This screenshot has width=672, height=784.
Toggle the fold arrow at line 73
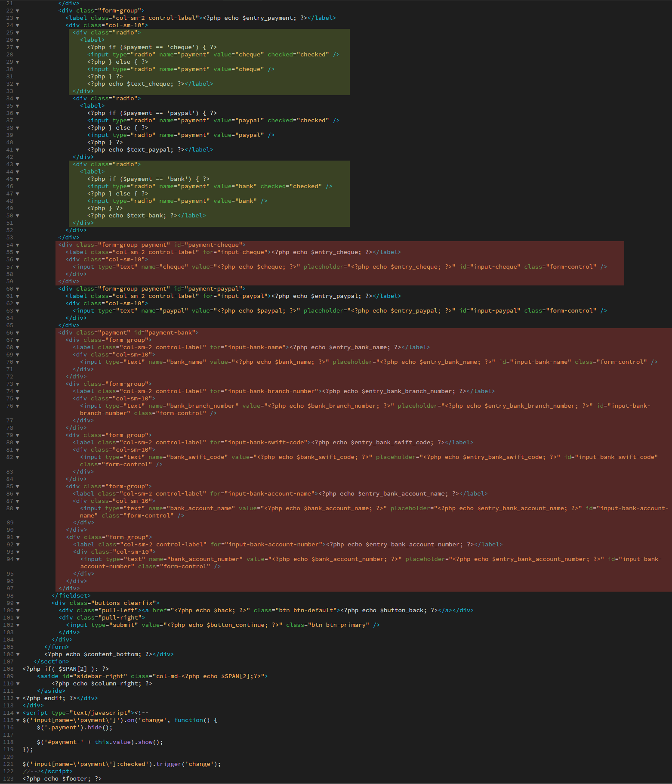pos(18,384)
